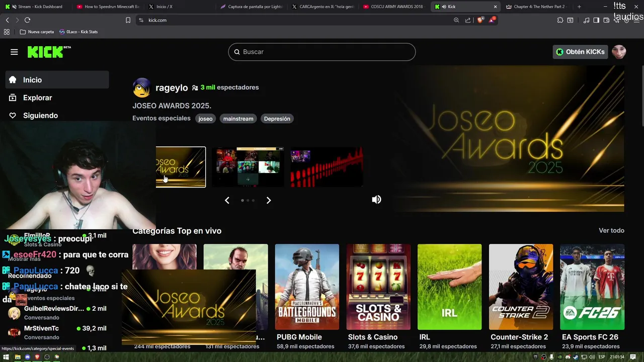Select Inicio in the sidebar
Screen dimensions: 644x362
pos(57,80)
